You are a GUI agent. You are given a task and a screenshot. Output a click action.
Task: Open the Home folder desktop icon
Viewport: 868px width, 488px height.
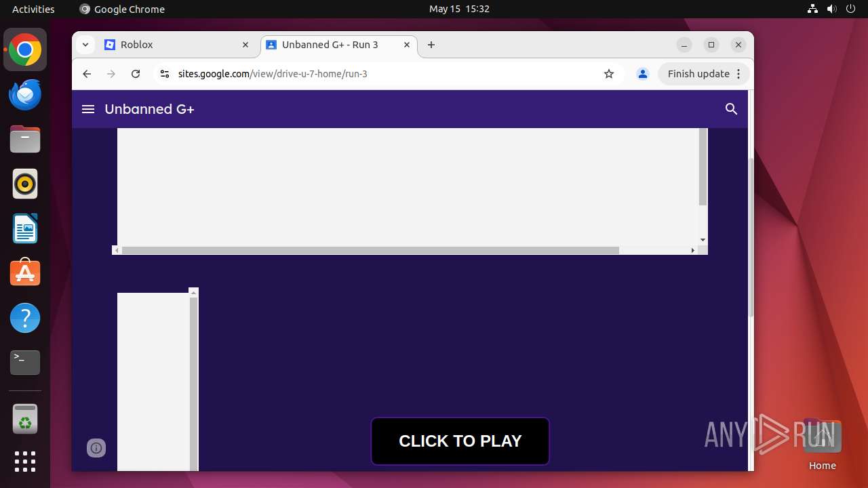click(x=822, y=445)
